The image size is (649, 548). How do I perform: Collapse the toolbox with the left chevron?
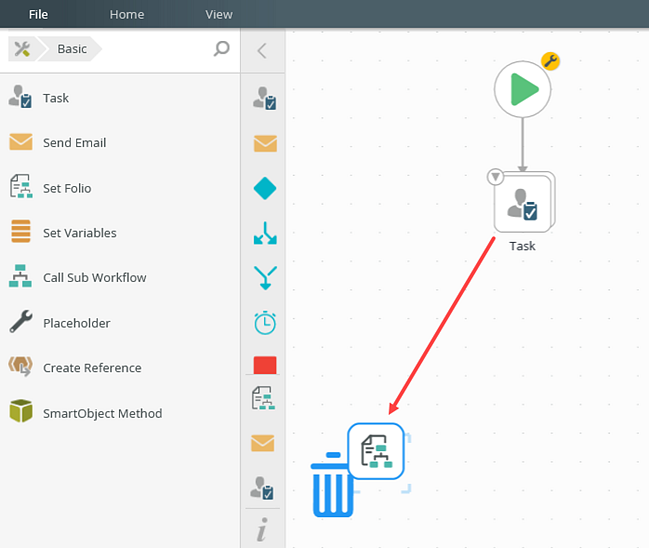(262, 51)
